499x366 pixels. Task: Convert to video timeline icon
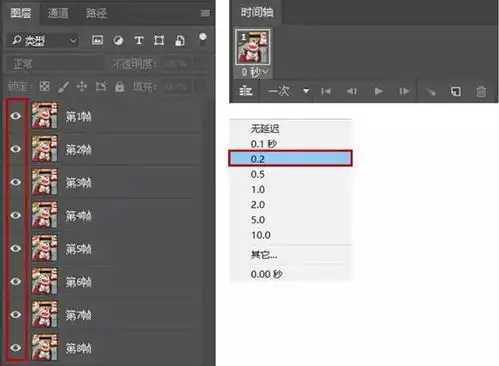(246, 91)
